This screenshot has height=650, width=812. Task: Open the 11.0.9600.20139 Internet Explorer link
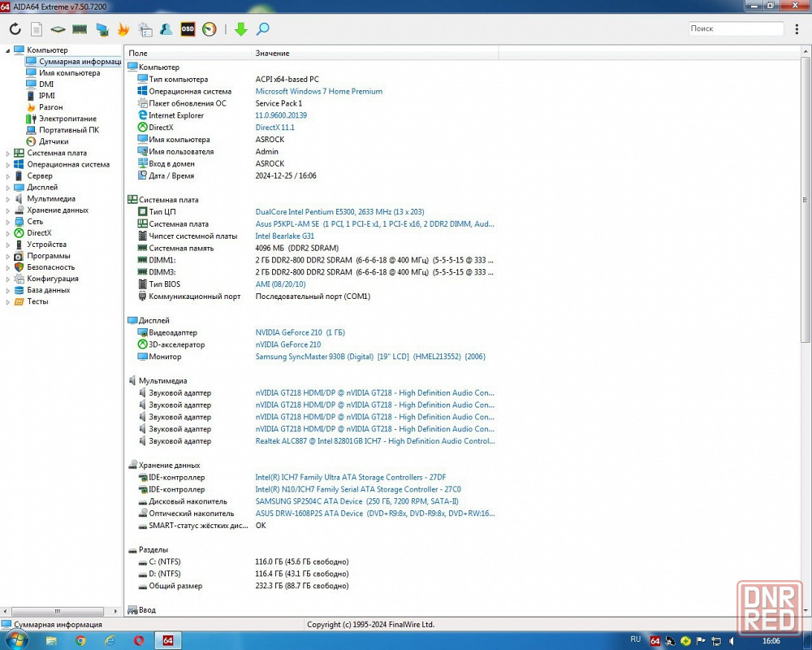pyautogui.click(x=281, y=115)
